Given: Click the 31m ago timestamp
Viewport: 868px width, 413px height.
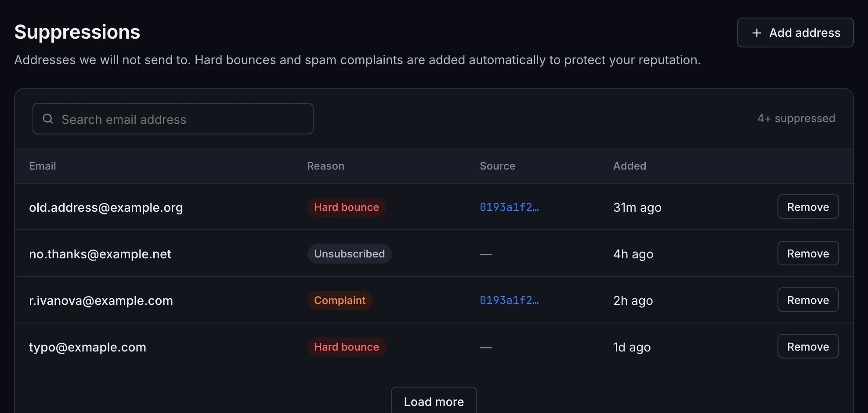Looking at the screenshot, I should coord(637,207).
